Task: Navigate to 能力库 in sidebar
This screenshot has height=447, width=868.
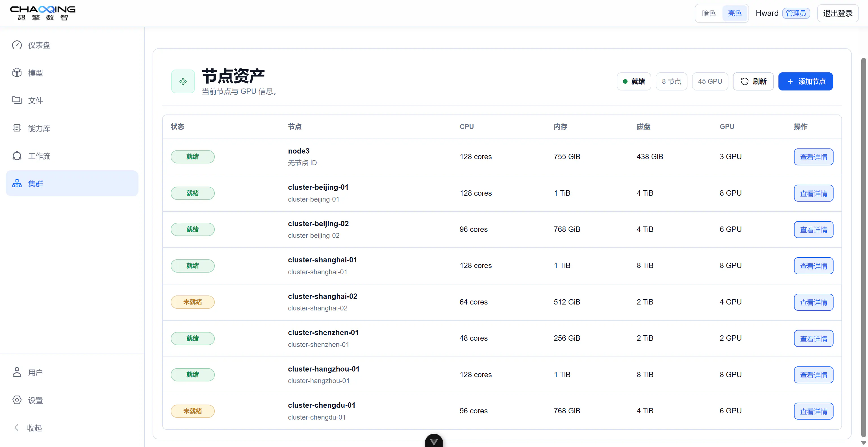Action: coord(72,128)
